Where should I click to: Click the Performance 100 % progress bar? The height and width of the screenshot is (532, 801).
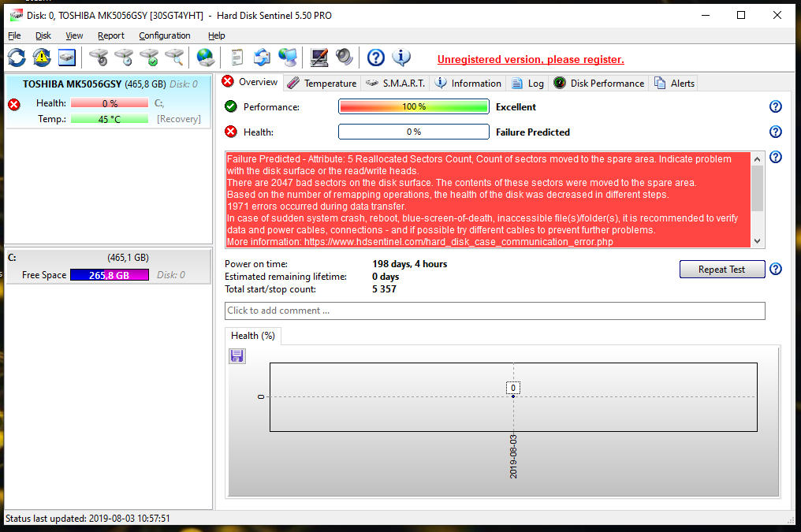pyautogui.click(x=413, y=106)
